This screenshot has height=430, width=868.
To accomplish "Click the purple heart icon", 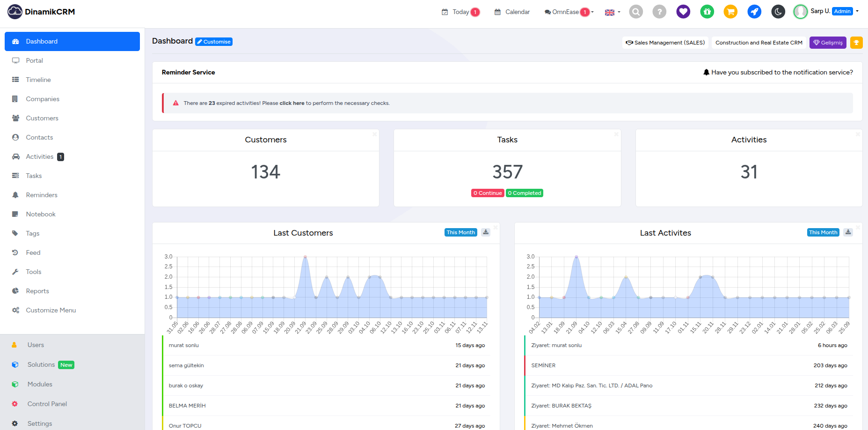I will pyautogui.click(x=683, y=12).
